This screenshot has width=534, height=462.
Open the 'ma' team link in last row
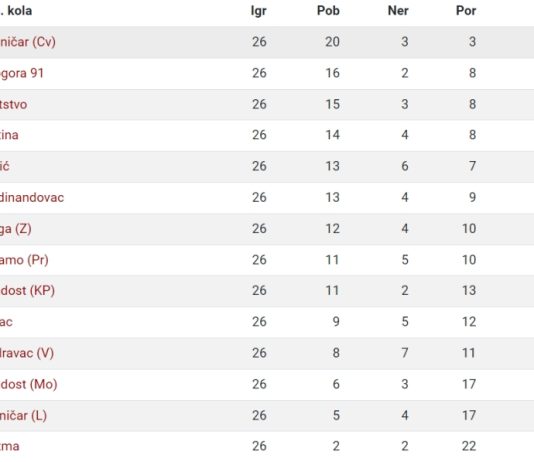pyautogui.click(x=10, y=446)
